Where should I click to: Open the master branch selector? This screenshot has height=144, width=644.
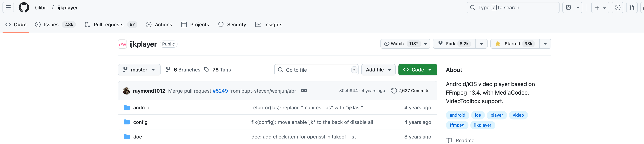[139, 70]
